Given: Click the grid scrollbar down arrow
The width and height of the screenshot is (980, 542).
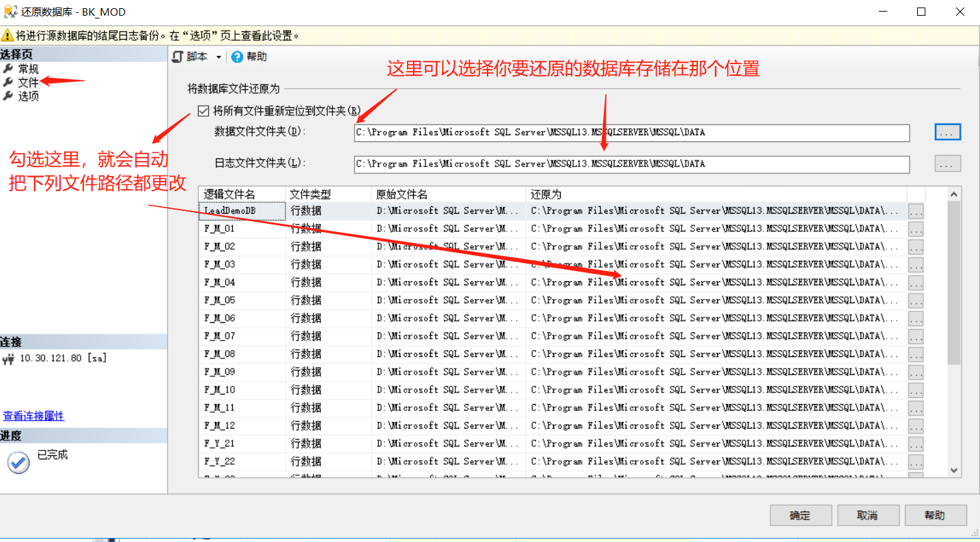Looking at the screenshot, I should pos(955,470).
